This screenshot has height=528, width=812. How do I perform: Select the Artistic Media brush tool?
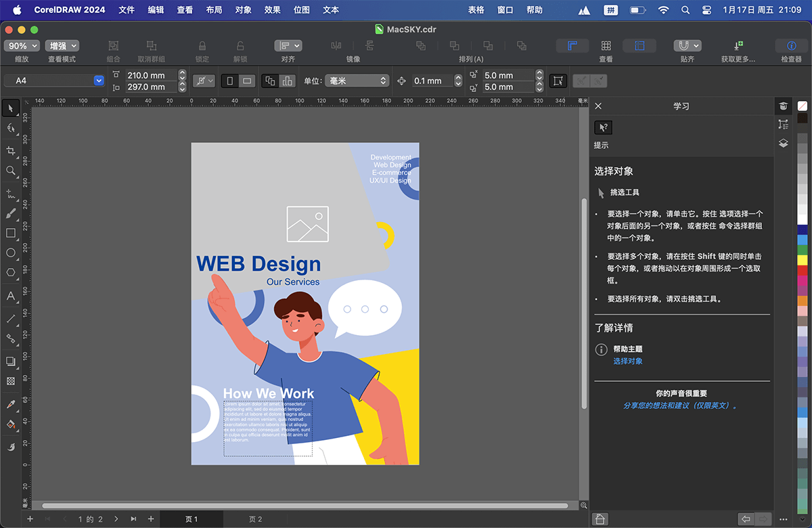pyautogui.click(x=11, y=213)
